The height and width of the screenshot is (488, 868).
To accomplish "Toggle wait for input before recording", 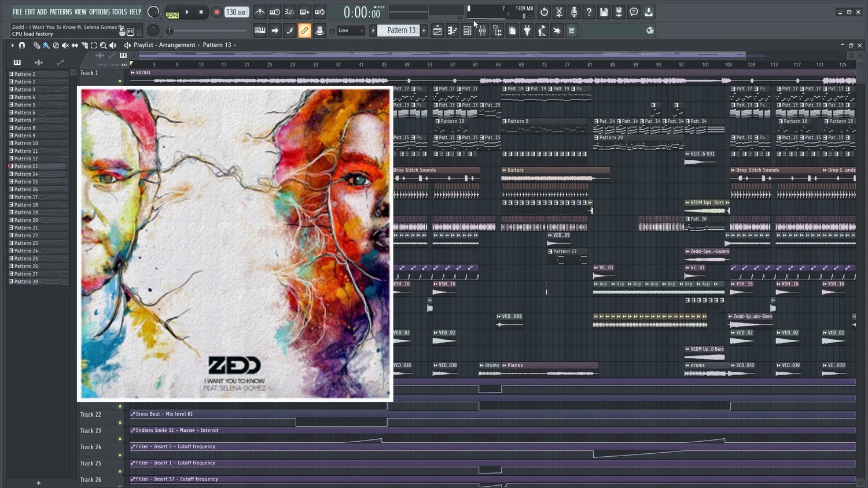I will click(275, 12).
